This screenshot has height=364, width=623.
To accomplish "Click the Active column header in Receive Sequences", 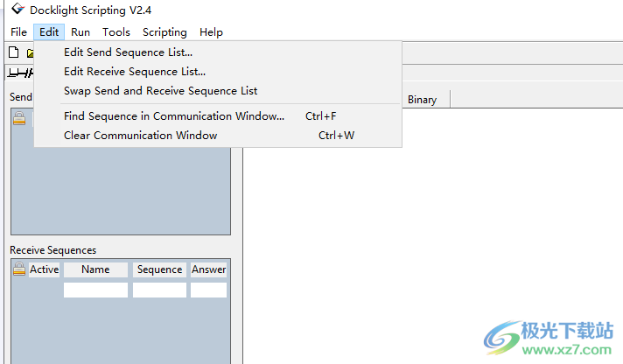I will click(44, 269).
